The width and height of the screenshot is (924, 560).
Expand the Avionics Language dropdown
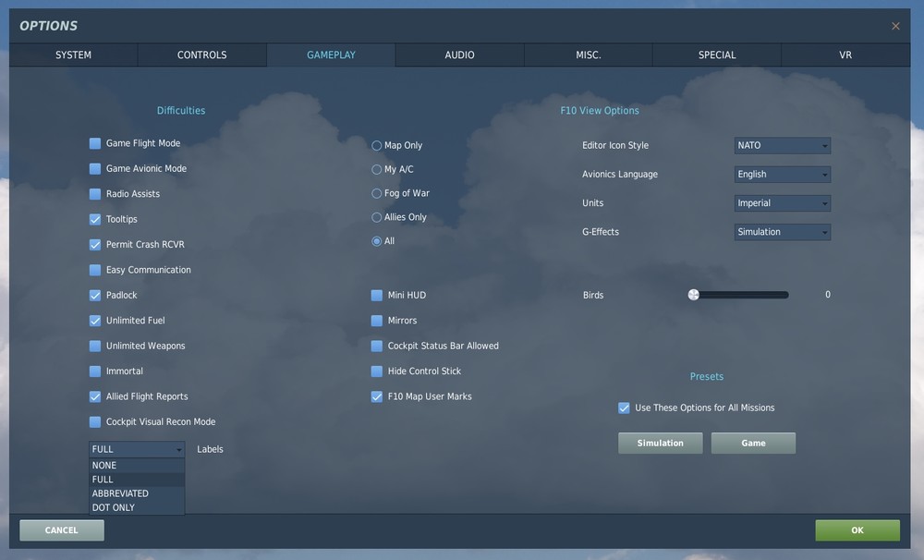(x=782, y=175)
